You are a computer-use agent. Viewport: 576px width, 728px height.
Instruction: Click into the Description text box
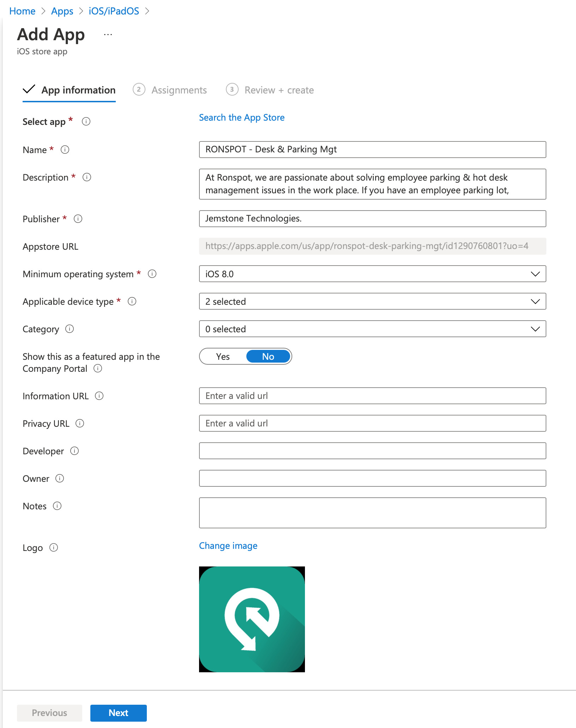click(x=372, y=184)
